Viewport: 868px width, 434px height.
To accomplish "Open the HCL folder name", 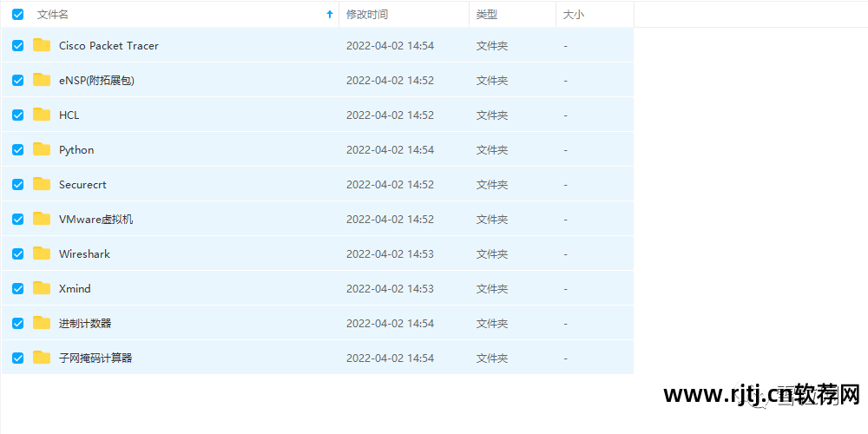I will click(x=69, y=115).
